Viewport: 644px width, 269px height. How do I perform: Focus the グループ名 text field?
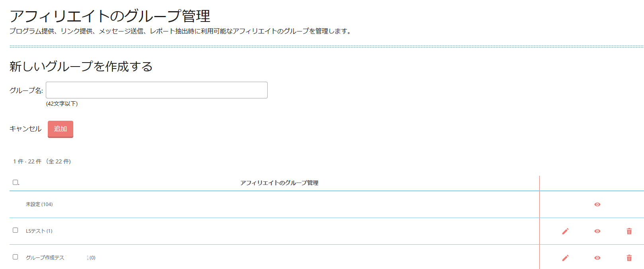[157, 90]
